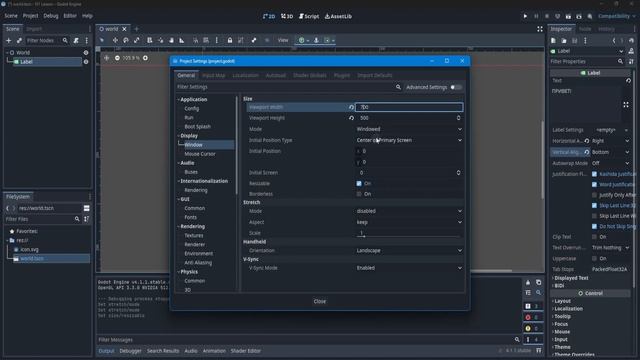Screen dimensions: 640x360
Task: Enable the Borderless checkbox
Action: (359, 194)
